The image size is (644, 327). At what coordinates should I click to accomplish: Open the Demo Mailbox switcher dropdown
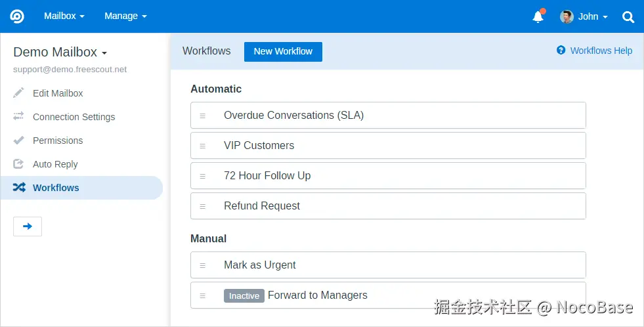point(60,53)
